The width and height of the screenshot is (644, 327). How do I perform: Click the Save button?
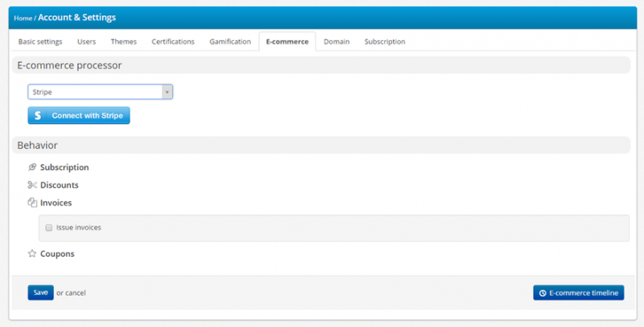coord(41,292)
